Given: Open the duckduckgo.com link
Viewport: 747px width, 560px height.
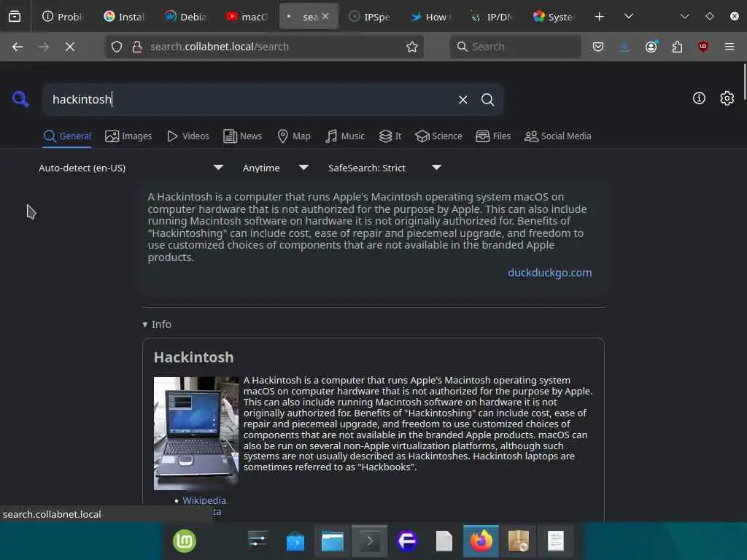Looking at the screenshot, I should click(x=550, y=273).
